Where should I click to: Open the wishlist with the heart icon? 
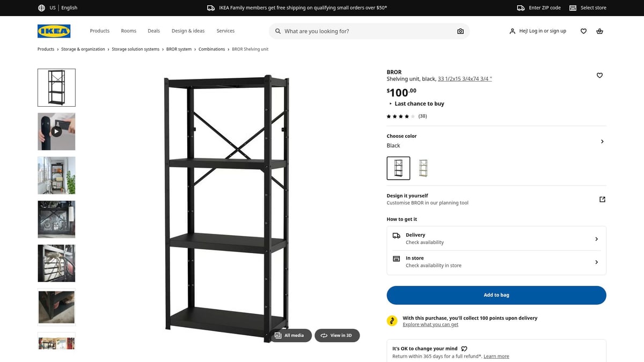(x=583, y=31)
